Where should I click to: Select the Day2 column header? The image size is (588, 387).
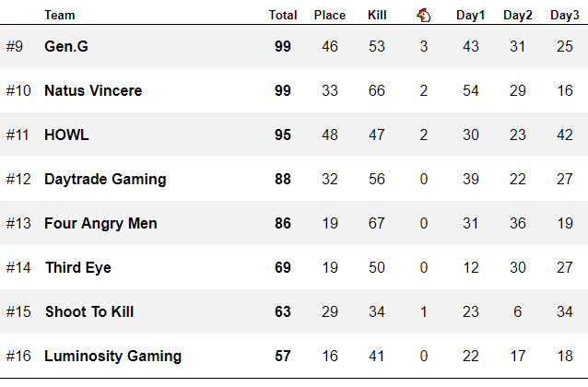click(x=518, y=15)
